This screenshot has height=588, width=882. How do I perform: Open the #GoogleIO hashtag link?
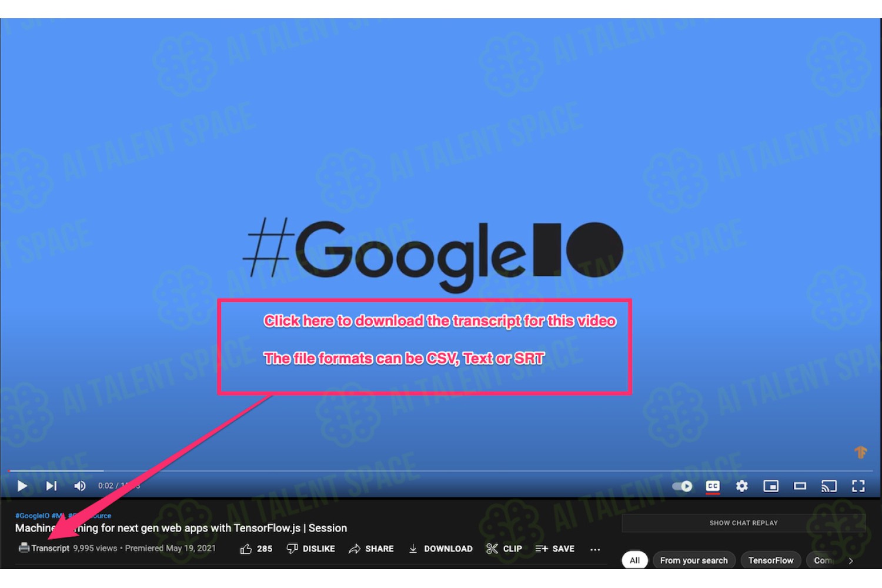point(32,516)
